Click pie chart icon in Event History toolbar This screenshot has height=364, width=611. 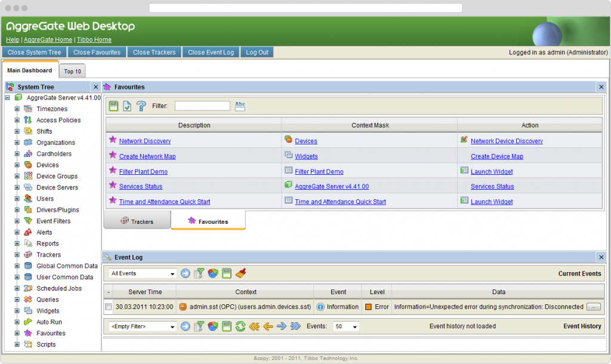tap(213, 326)
